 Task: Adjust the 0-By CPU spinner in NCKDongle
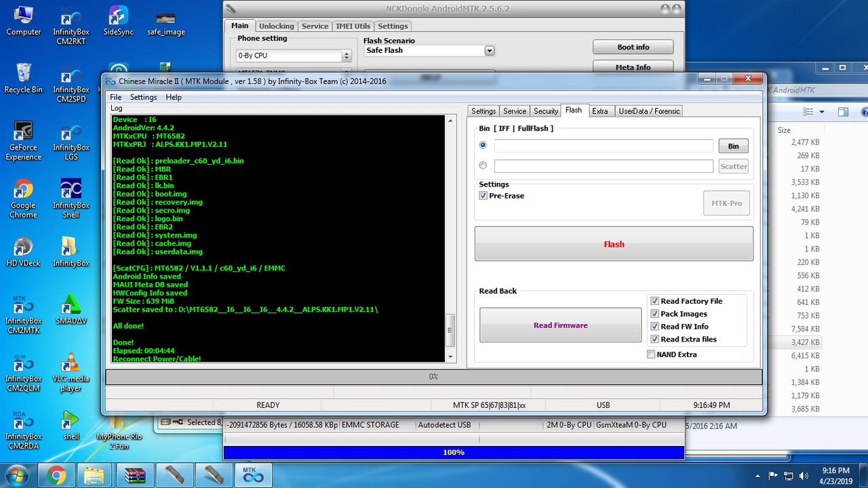pyautogui.click(x=347, y=56)
